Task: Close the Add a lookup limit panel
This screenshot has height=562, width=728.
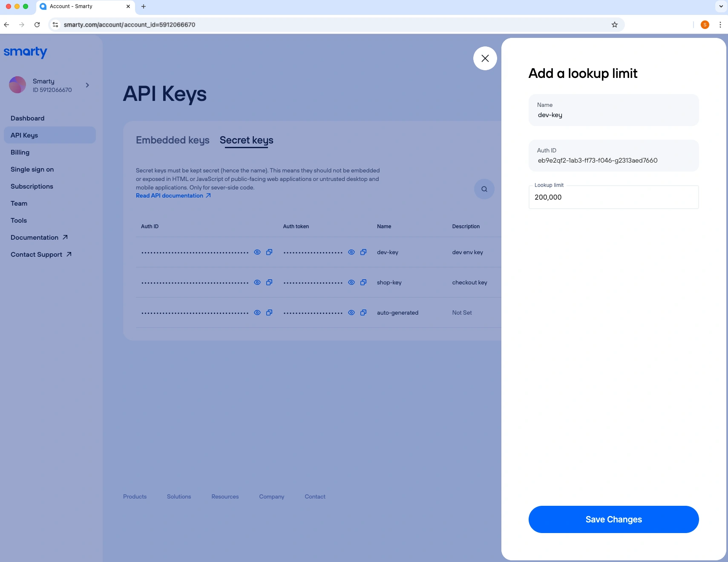Action: point(485,58)
